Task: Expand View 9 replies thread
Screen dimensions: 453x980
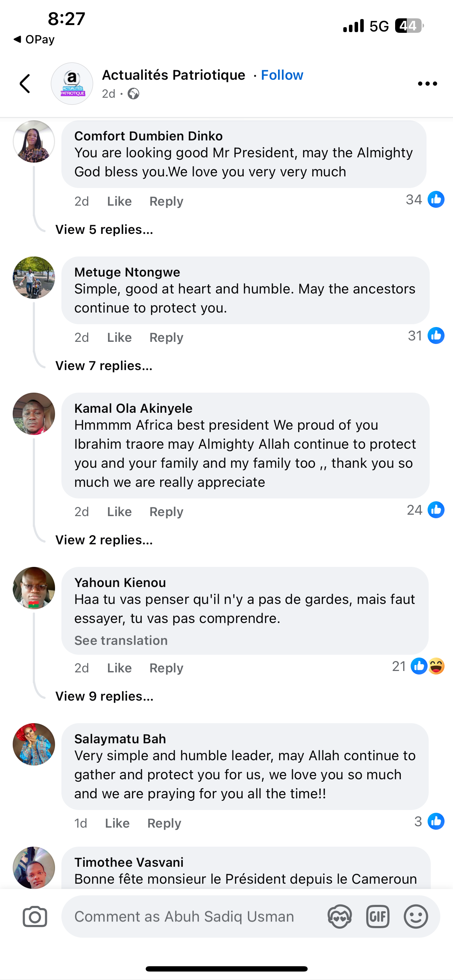Action: [x=104, y=696]
